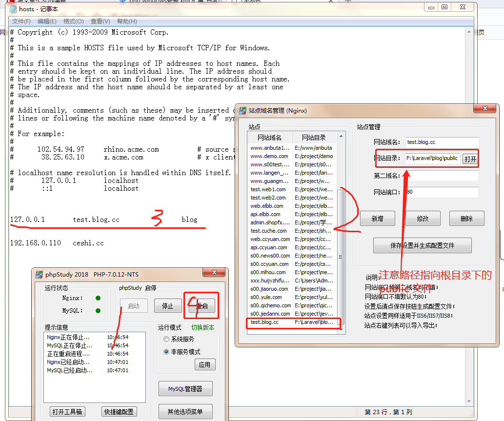Click the 网站域名 input field

(442, 142)
